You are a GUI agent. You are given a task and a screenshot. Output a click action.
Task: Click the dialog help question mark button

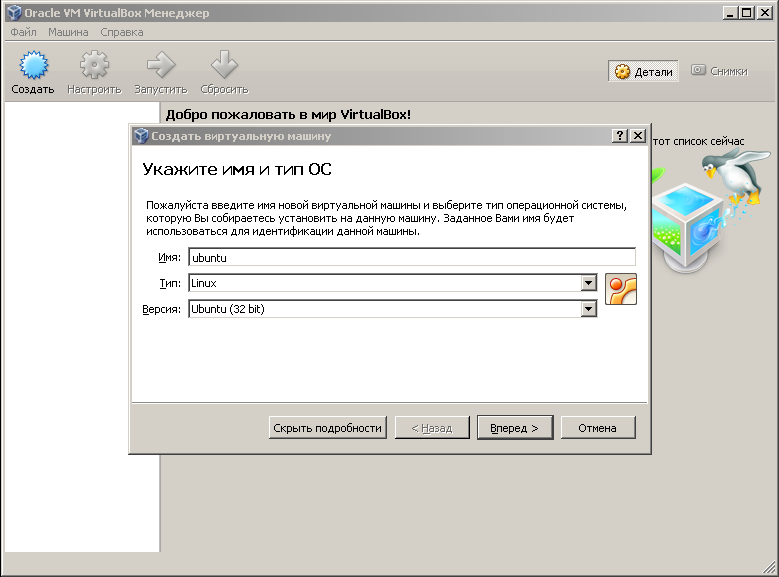tap(620, 136)
